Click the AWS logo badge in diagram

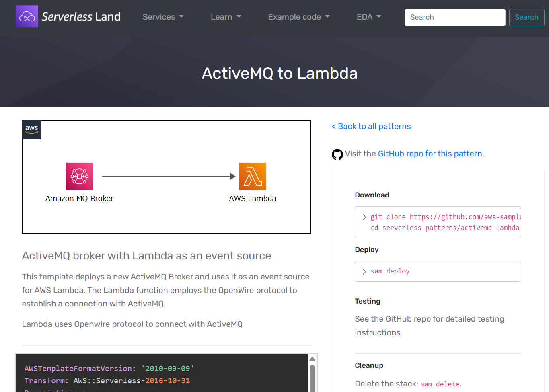(32, 130)
